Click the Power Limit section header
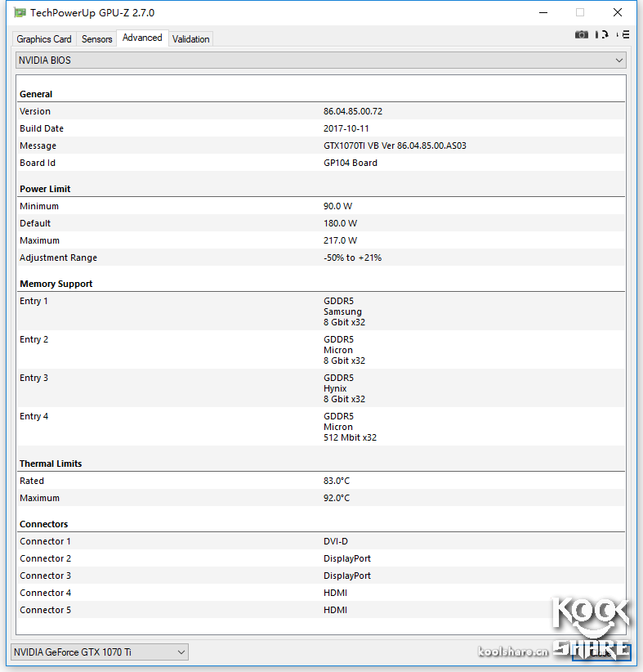Viewport: 643px width, 672px height. [45, 189]
